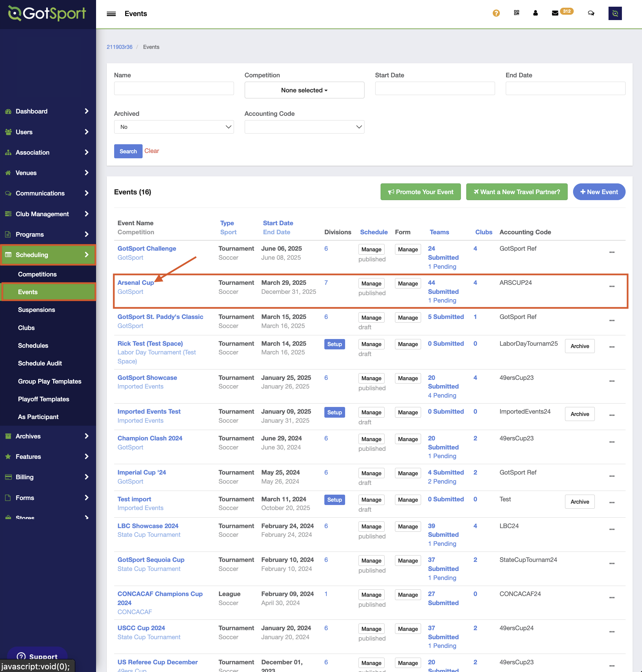
Task: Open Competitions submenu item
Action: 37,274
